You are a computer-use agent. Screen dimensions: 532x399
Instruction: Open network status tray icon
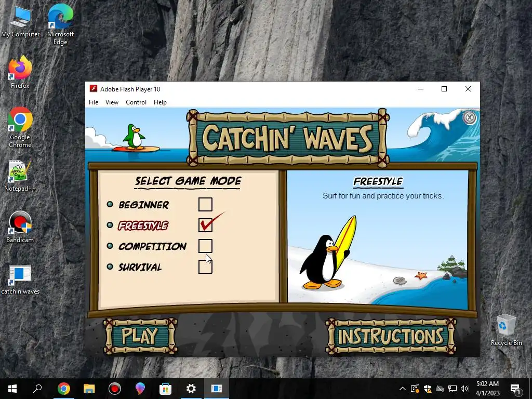click(x=453, y=389)
